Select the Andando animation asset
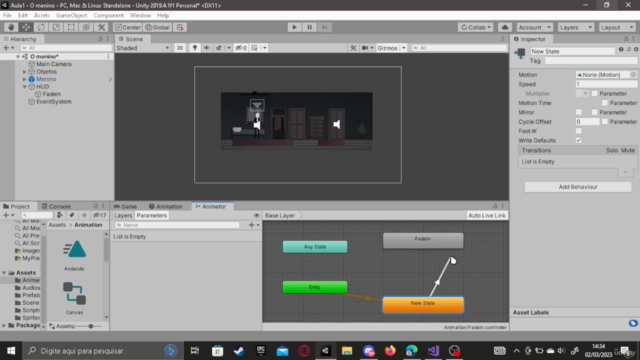Viewport: 640px width, 360px height. pos(74,256)
